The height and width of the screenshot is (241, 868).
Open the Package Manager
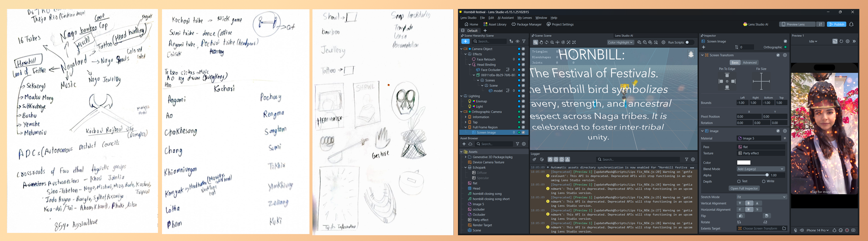[x=526, y=24]
